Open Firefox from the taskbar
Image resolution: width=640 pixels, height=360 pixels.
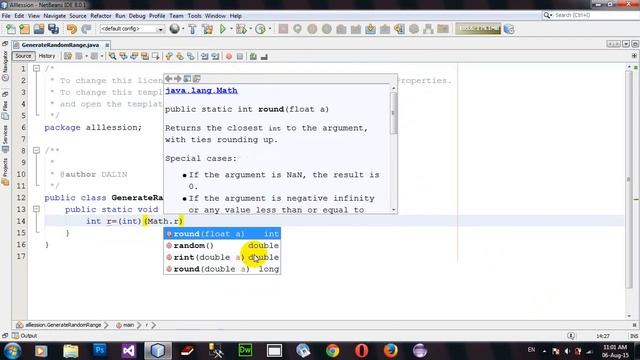tap(391, 350)
